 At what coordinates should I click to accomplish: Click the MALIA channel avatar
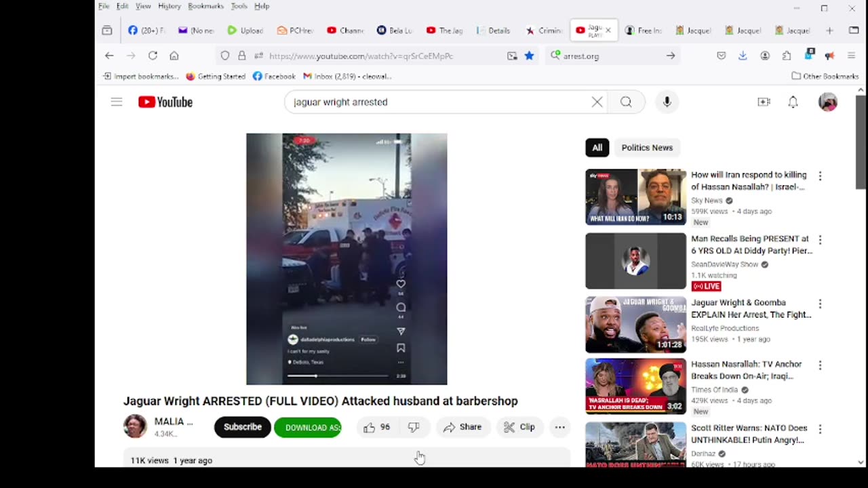click(x=135, y=426)
